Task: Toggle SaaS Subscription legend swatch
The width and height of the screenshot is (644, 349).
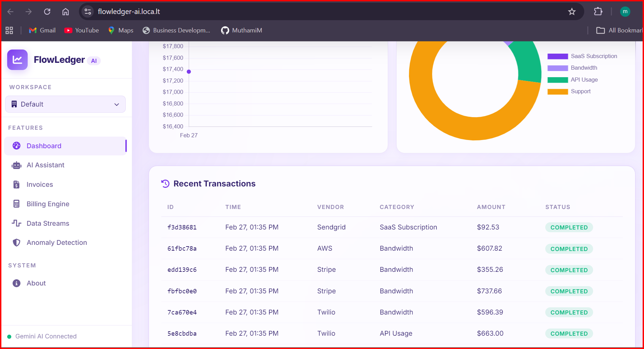Action: click(x=558, y=56)
